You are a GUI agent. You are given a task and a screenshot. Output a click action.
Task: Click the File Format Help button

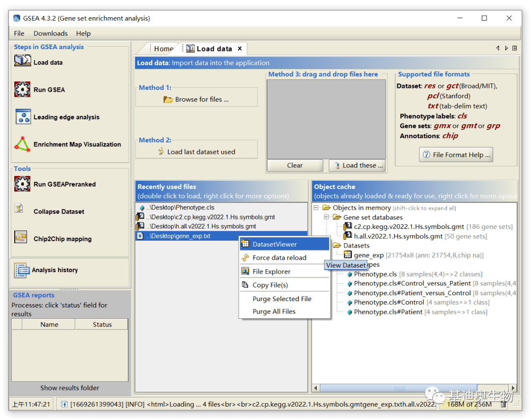(456, 155)
